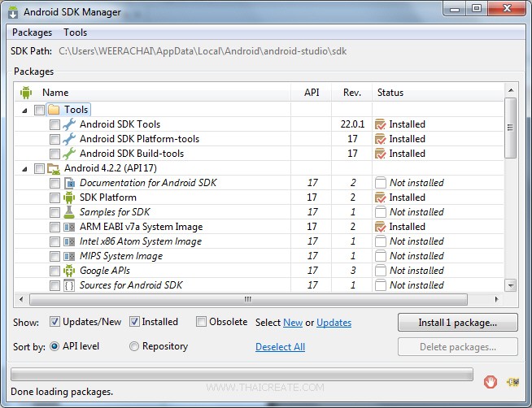Click the SDK Manager title bar download icon
Screen dimensions: 532x408
13,12
